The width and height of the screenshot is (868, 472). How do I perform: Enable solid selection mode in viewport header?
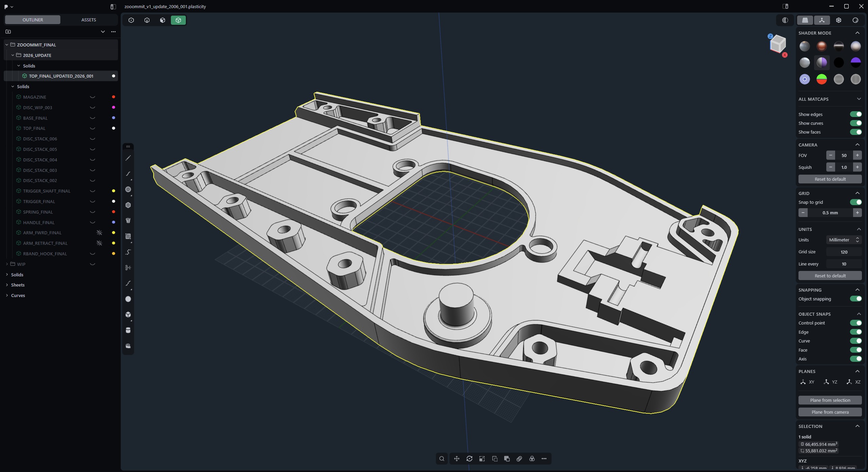(178, 20)
